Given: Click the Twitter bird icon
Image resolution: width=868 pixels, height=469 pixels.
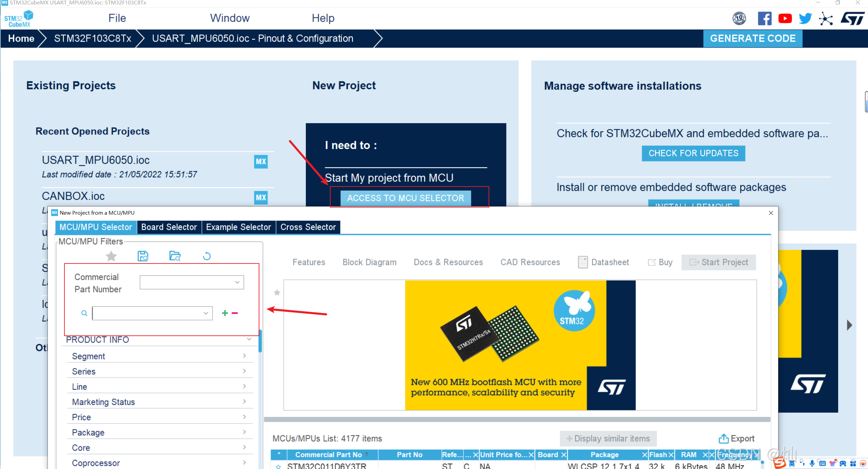Looking at the screenshot, I should click(805, 18).
